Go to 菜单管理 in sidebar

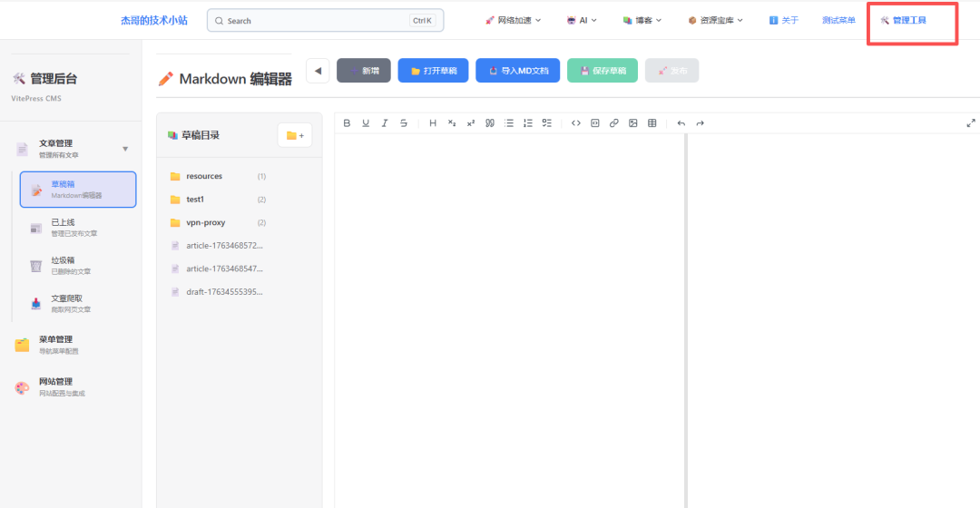click(55, 345)
